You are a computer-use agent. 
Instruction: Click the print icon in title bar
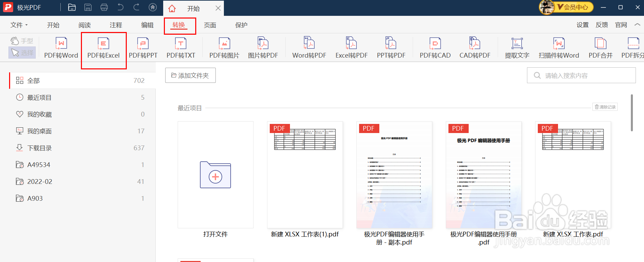click(104, 7)
